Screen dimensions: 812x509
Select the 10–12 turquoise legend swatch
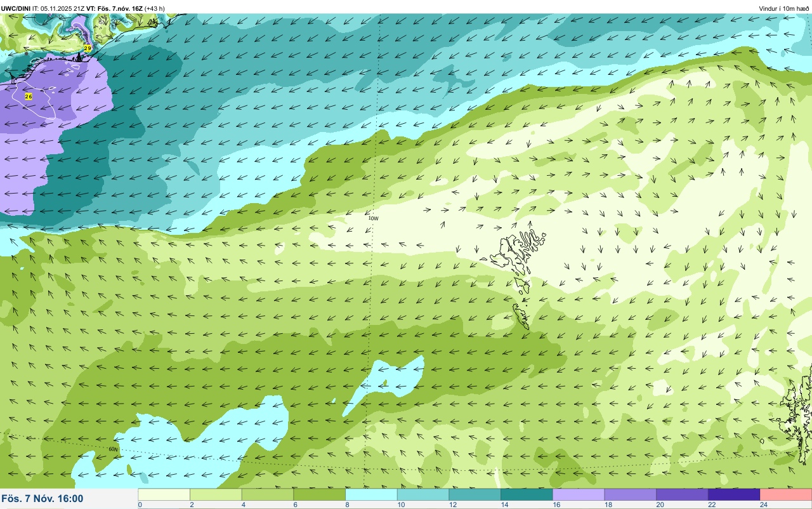tap(423, 494)
